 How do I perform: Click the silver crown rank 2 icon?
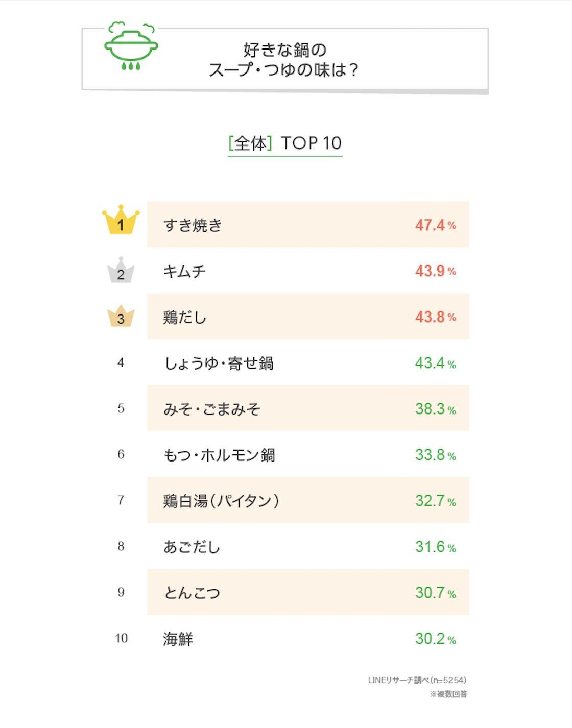[121, 270]
